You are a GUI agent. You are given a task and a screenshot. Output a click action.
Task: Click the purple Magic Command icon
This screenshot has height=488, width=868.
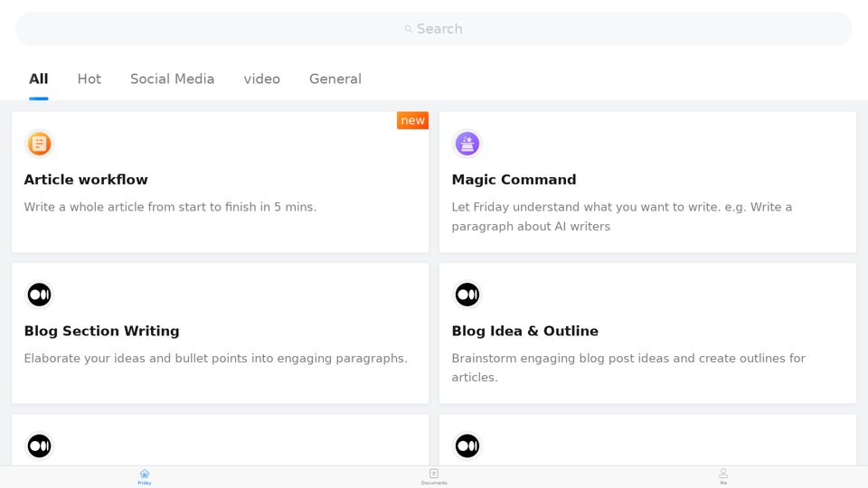[467, 144]
